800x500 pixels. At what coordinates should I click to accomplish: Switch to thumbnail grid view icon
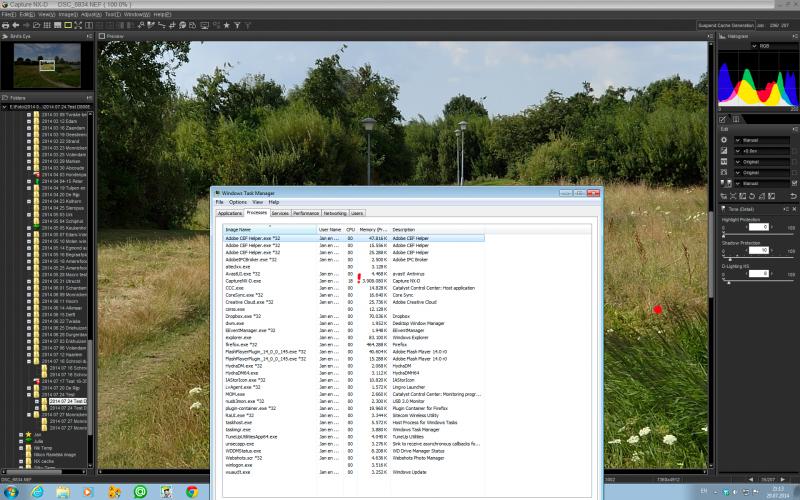[x=47, y=25]
